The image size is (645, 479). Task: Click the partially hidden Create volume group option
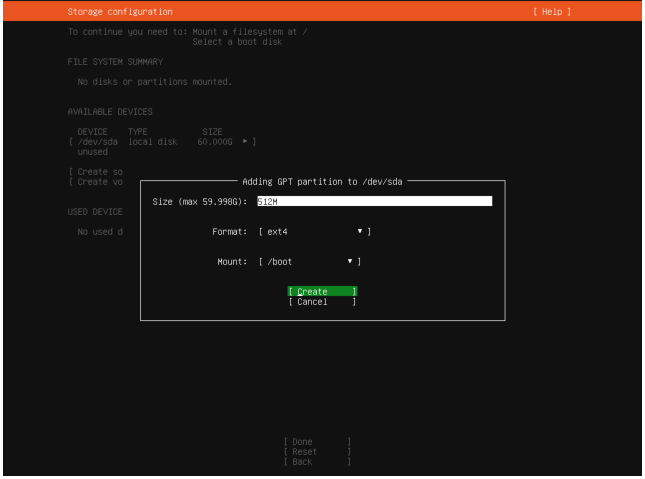[97, 182]
